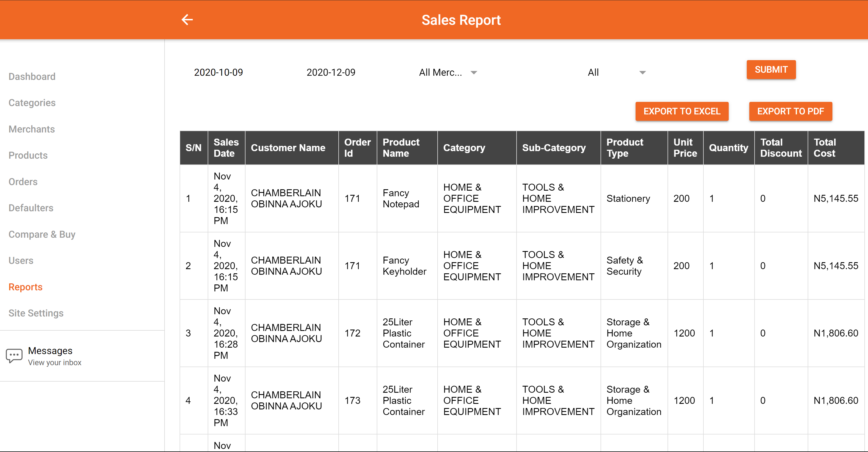Open the Messages chat bubble icon

pyautogui.click(x=14, y=355)
